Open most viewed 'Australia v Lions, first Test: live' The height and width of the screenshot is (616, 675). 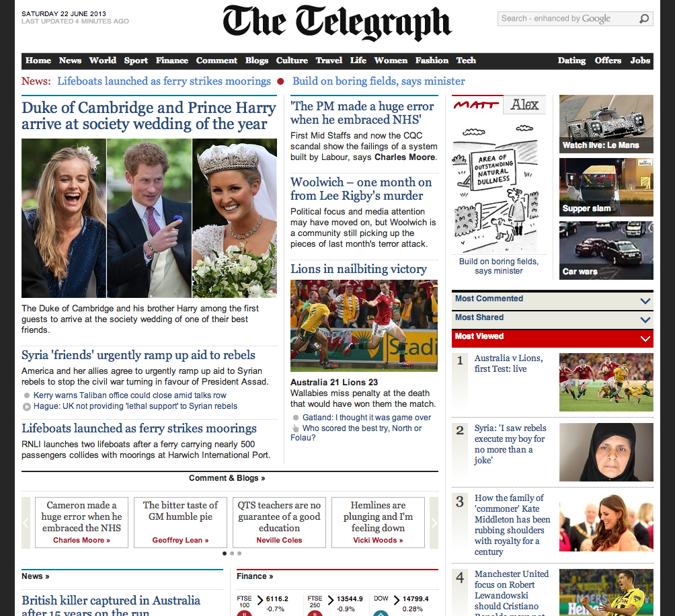508,364
